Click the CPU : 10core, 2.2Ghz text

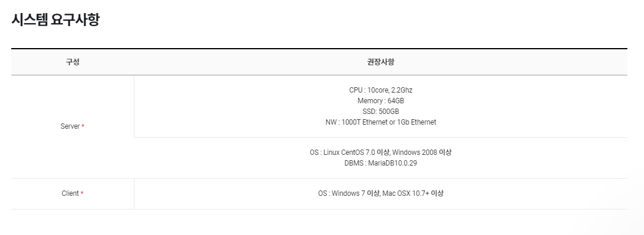point(381,90)
